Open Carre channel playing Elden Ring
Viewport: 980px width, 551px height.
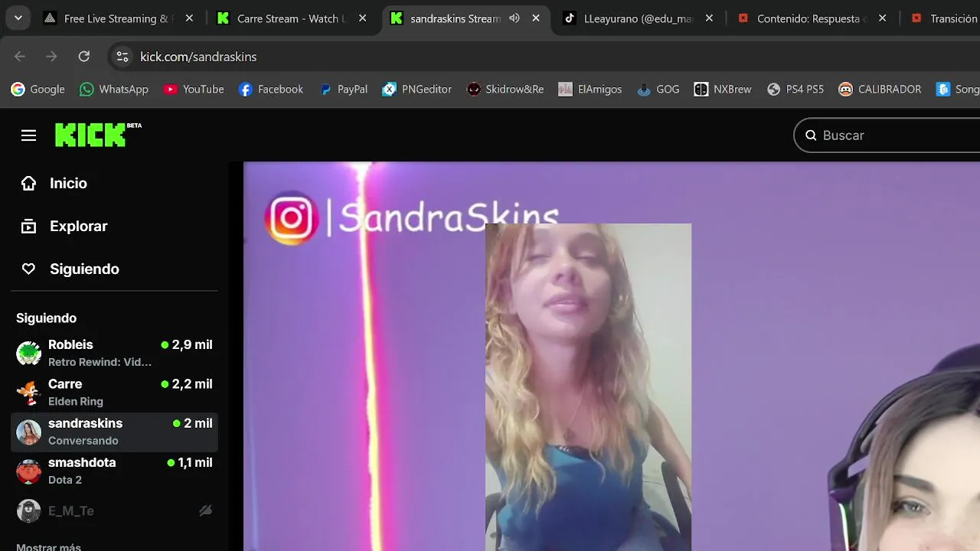click(x=115, y=392)
